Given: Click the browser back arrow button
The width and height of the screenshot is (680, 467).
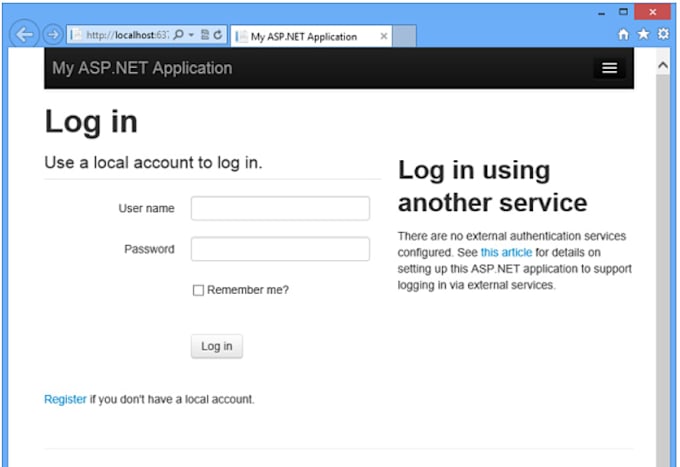Looking at the screenshot, I should pos(24,34).
